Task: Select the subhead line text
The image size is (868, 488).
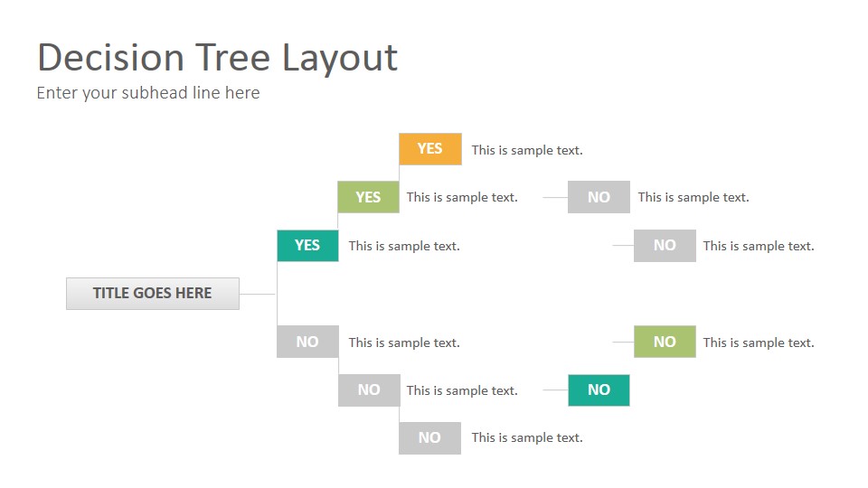Action: coord(148,93)
